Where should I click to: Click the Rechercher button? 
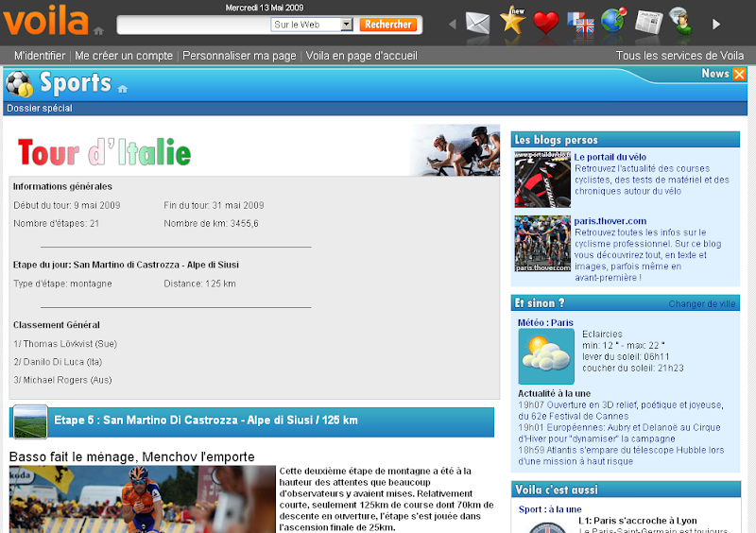tap(388, 25)
